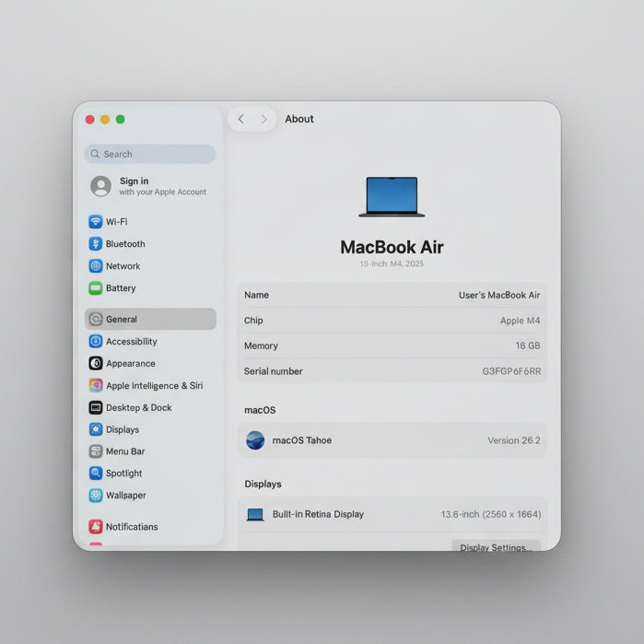Sign in with your Apple Account
Screen dimensions: 644x644
pyautogui.click(x=150, y=186)
